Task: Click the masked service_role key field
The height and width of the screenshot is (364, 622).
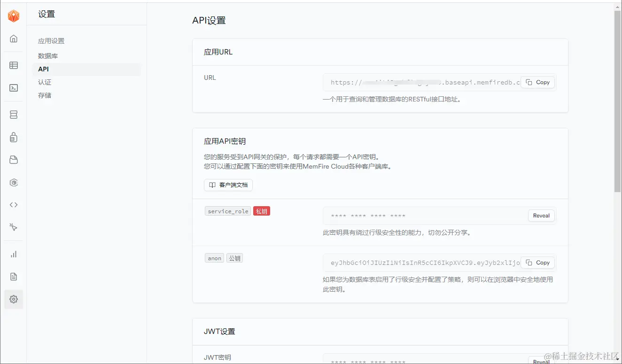Action: tap(440, 216)
